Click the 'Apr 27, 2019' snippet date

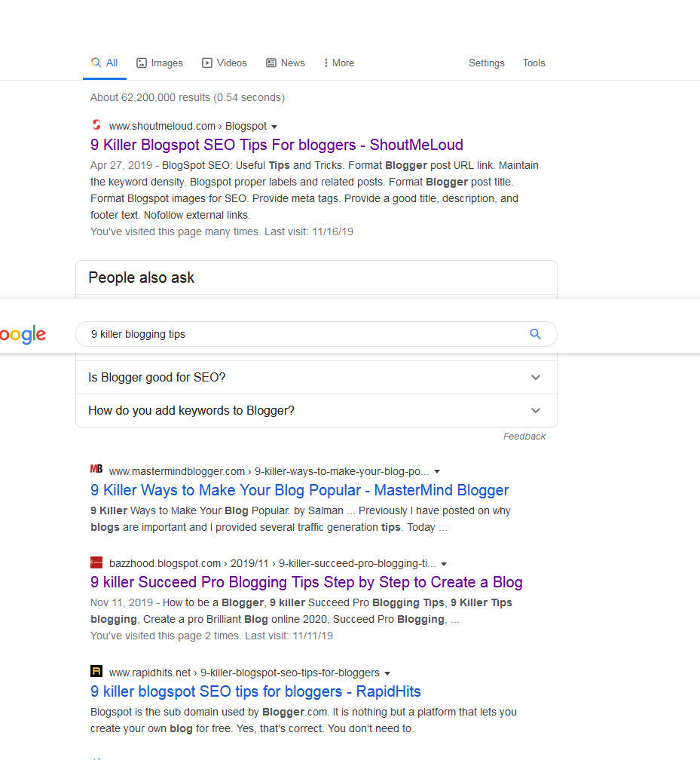[x=121, y=165]
